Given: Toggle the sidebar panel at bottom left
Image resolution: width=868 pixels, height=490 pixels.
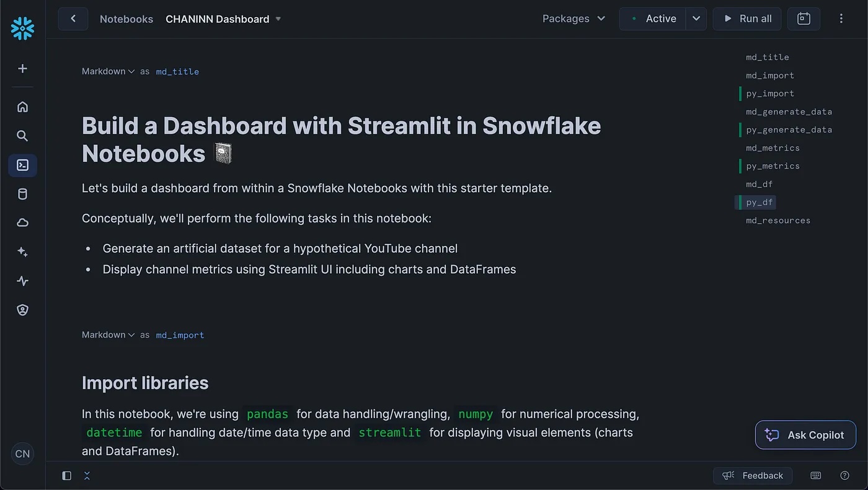Looking at the screenshot, I should 67,476.
